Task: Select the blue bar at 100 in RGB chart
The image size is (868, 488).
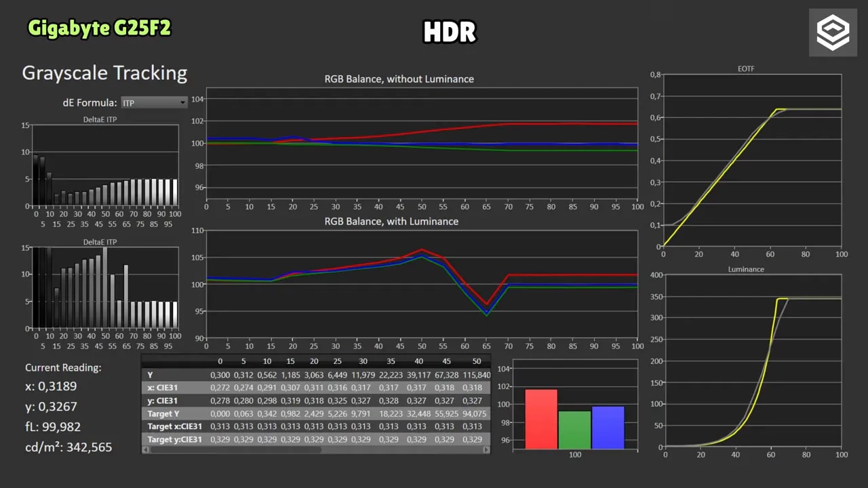Action: tap(608, 428)
